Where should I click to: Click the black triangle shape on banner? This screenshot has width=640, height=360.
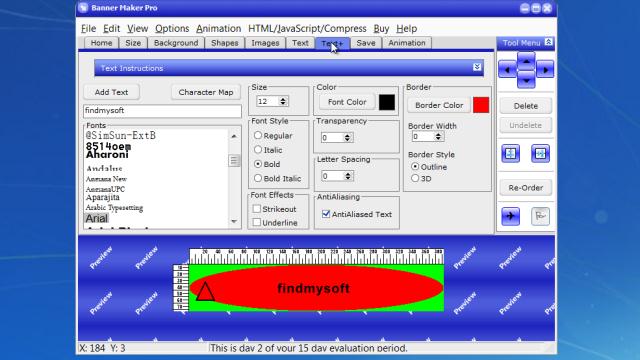tap(205, 291)
